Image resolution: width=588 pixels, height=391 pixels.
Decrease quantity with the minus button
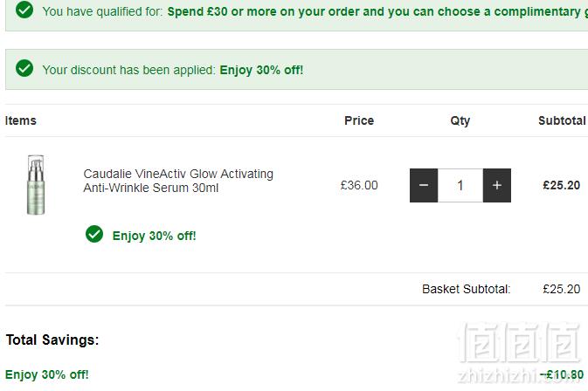(424, 185)
